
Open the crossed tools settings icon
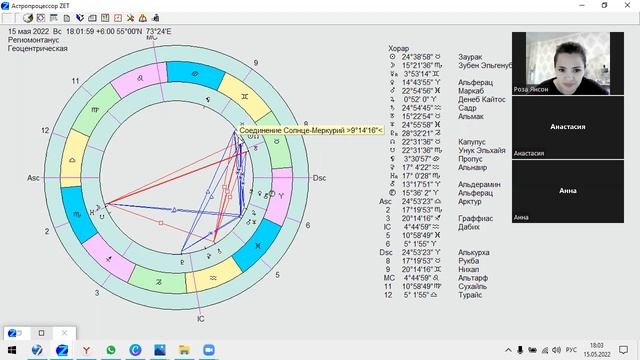[130, 18]
